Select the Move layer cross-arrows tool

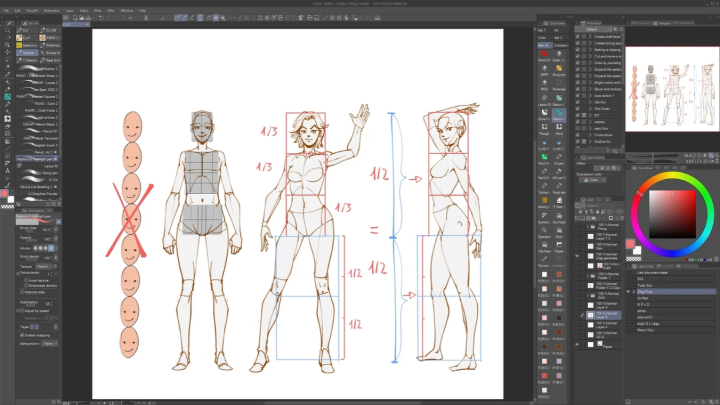click(x=7, y=52)
